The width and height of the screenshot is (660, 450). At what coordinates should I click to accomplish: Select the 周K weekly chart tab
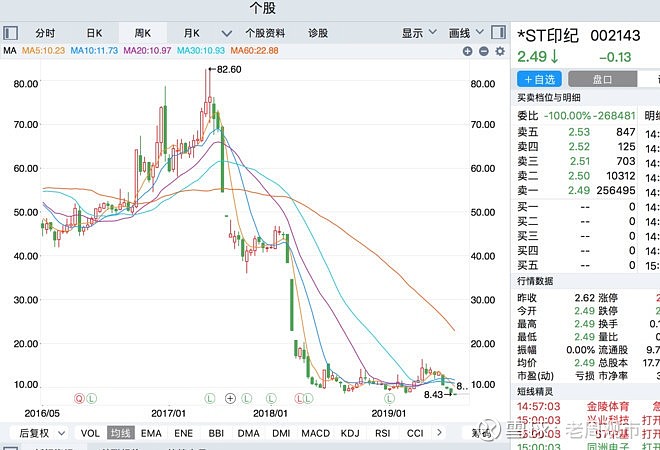pyautogui.click(x=143, y=33)
